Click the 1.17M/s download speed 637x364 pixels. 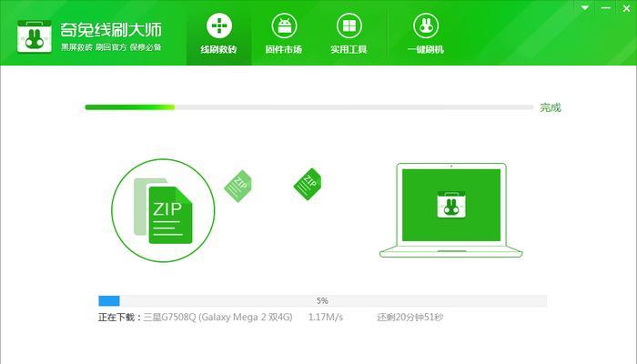point(326,318)
